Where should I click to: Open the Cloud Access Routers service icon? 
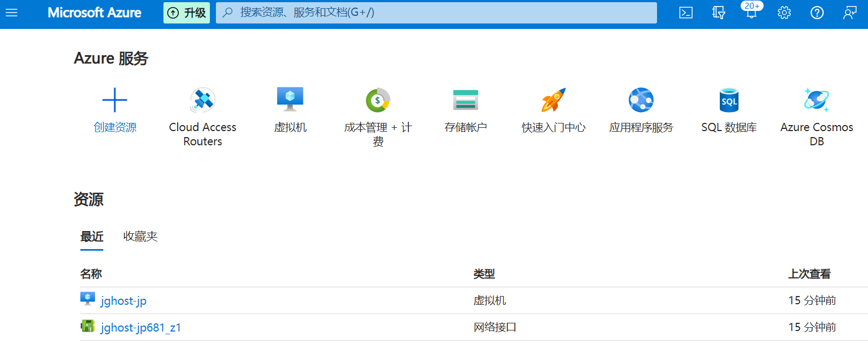[x=203, y=100]
